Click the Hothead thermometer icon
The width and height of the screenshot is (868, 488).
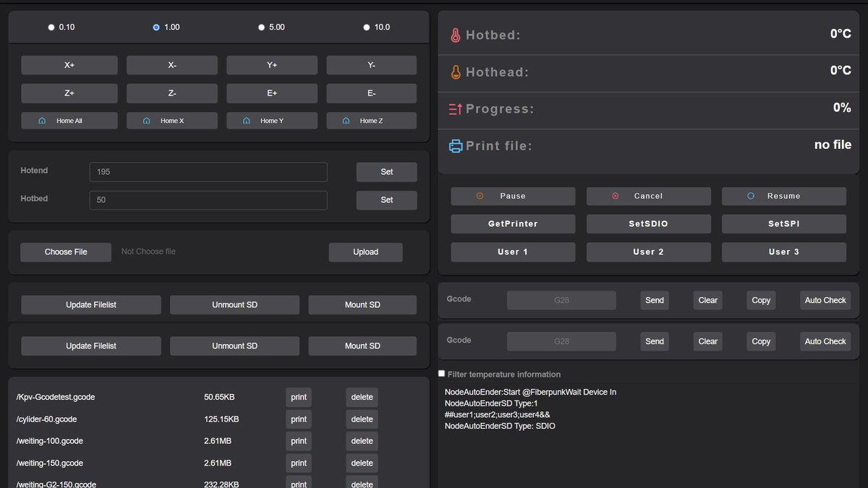point(456,72)
